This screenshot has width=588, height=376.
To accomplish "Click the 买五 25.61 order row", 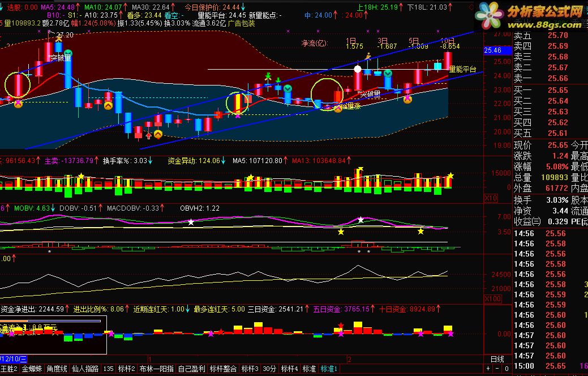I will 541,133.
